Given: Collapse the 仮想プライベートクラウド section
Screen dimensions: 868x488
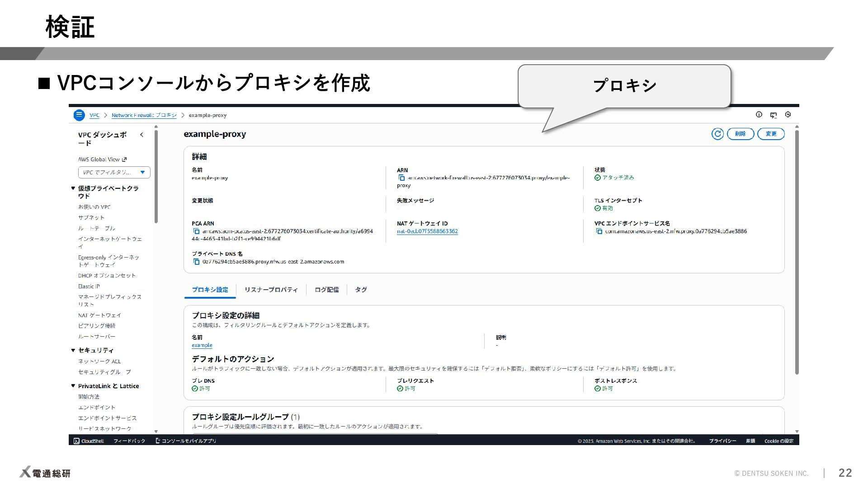Looking at the screenshot, I should [73, 188].
